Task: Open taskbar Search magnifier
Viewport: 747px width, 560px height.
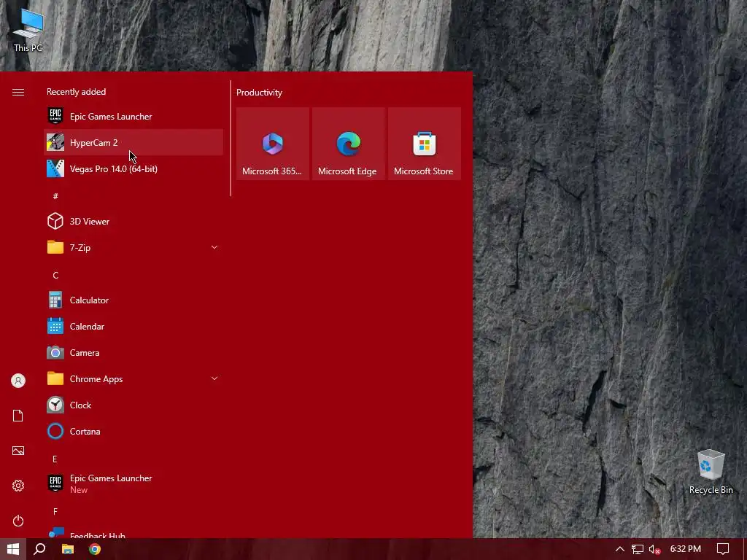Action: (x=40, y=549)
